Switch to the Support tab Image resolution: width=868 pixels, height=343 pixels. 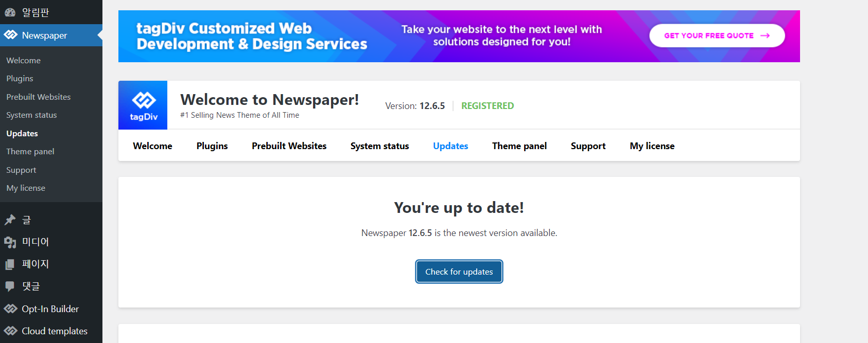click(x=588, y=146)
